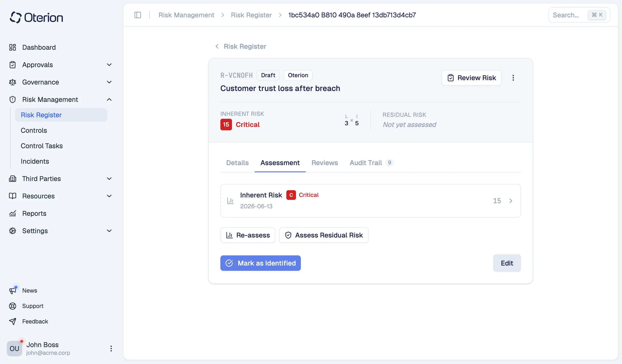
Task: Expand the Approvals menu chevron
Action: tap(109, 65)
